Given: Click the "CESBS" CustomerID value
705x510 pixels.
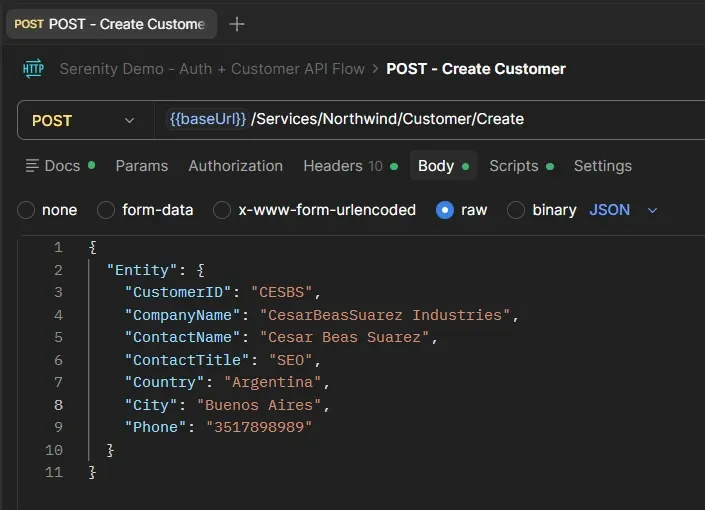Looking at the screenshot, I should (x=281, y=292).
